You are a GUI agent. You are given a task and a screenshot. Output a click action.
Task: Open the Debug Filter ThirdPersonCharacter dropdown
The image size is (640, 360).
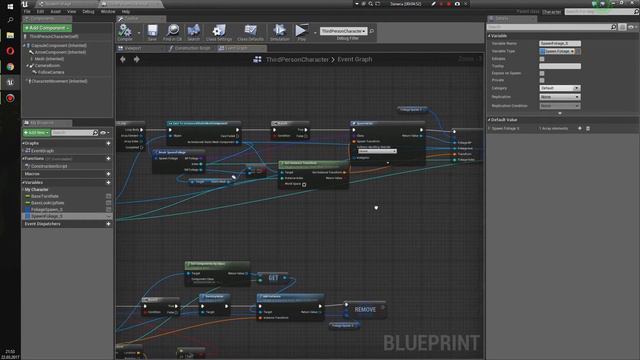343,31
